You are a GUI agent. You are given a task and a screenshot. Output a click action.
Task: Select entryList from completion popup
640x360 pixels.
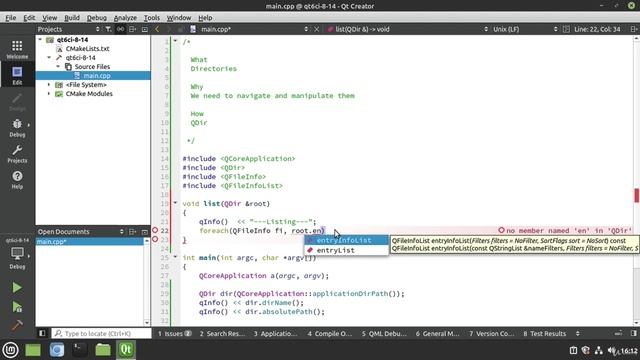pyautogui.click(x=346, y=250)
